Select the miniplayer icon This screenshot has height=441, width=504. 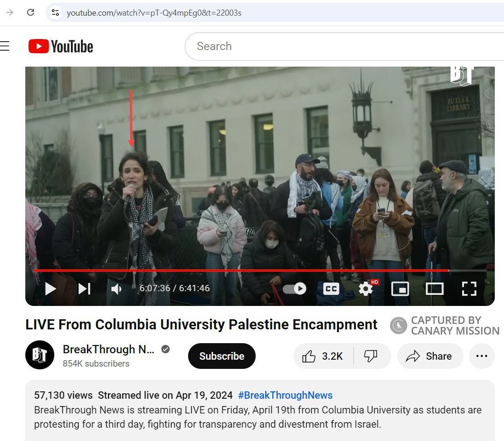(x=400, y=288)
